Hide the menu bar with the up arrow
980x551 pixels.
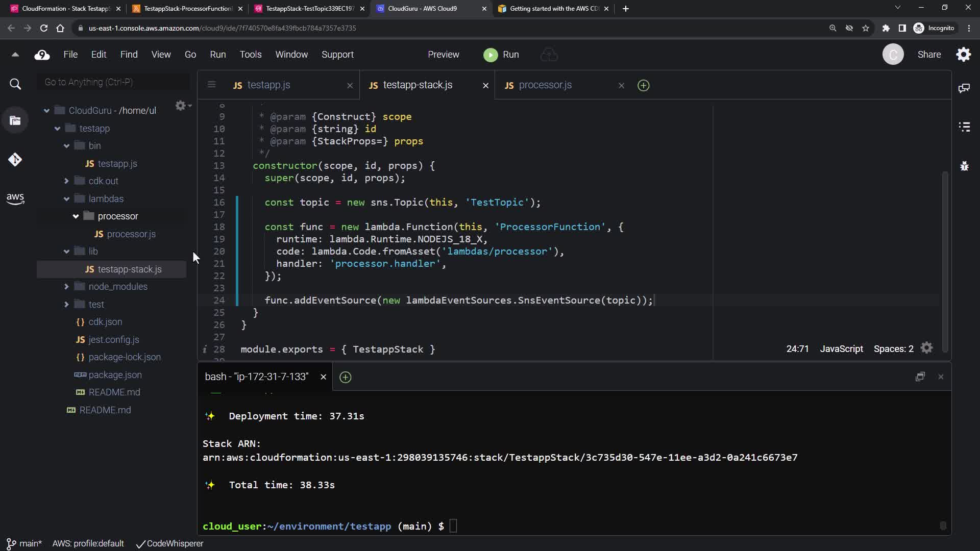pyautogui.click(x=15, y=55)
